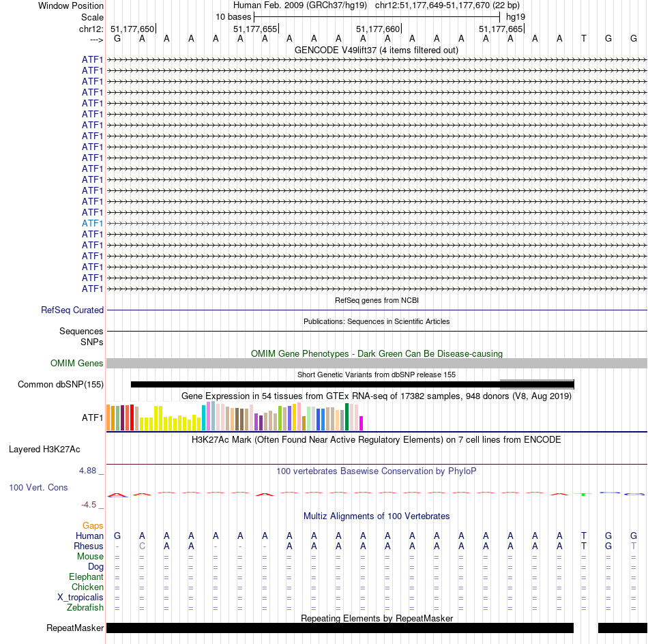The image size is (648, 644).
Task: Click the X_tropicalis alignment row label
Action: point(80,598)
